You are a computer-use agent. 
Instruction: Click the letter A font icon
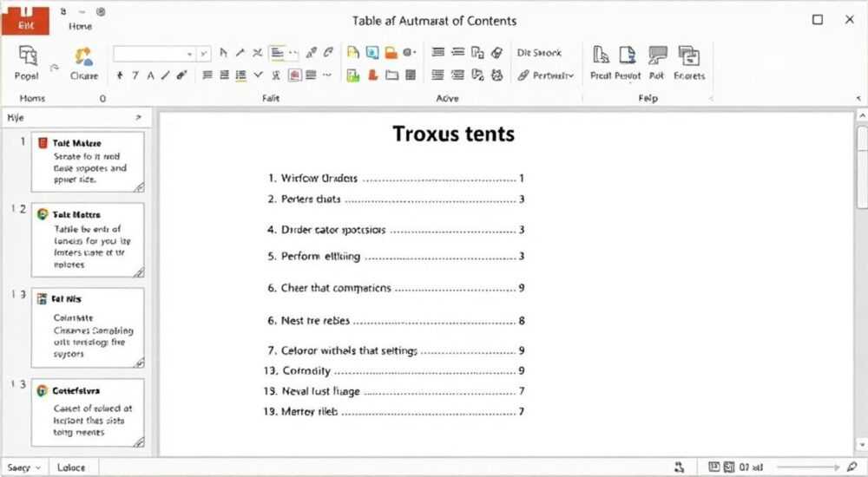[150, 75]
